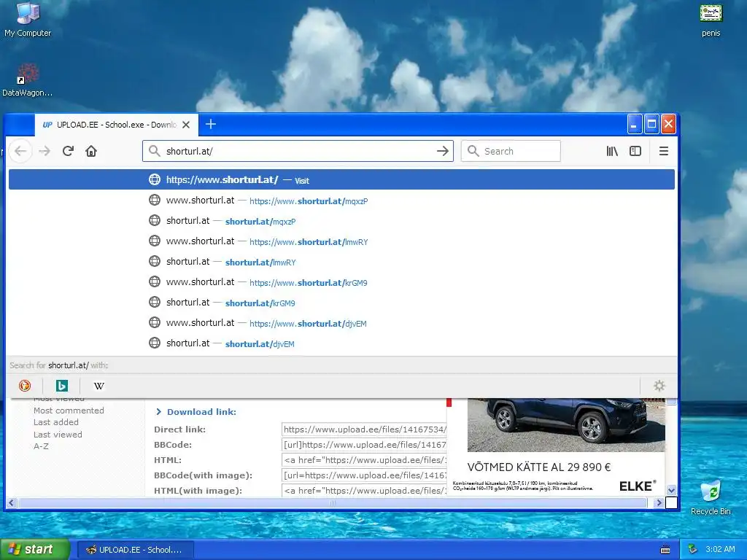Choose suggestion https://www.shorturl.at/mqxzP
Screen dimensions: 747x560
tap(341, 201)
